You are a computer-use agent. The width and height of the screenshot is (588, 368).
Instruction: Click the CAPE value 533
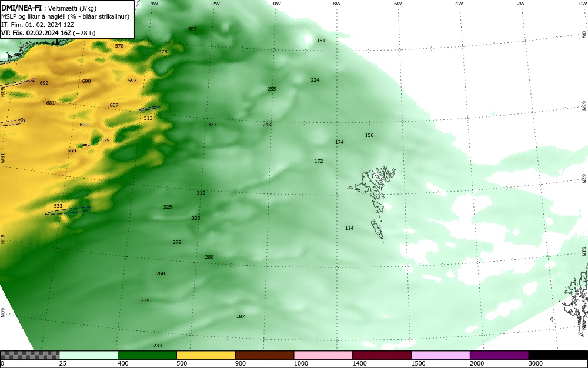[58, 205]
